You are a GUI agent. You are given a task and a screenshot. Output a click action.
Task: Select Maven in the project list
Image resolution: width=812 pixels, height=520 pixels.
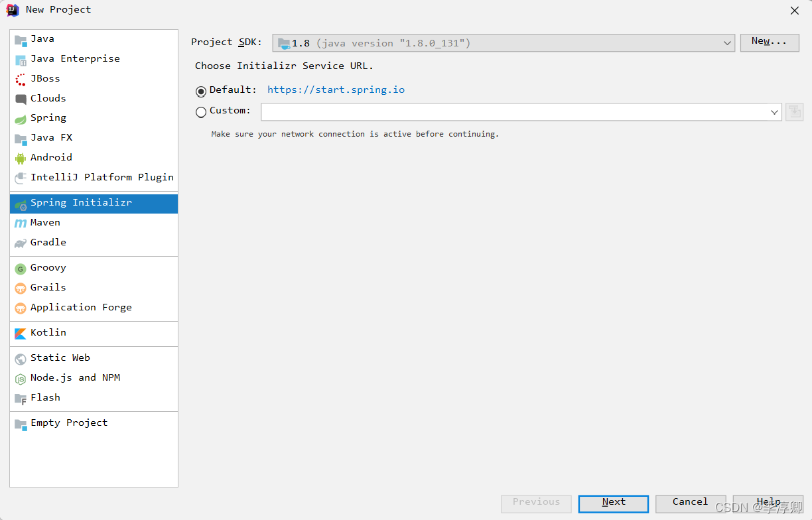coord(94,223)
